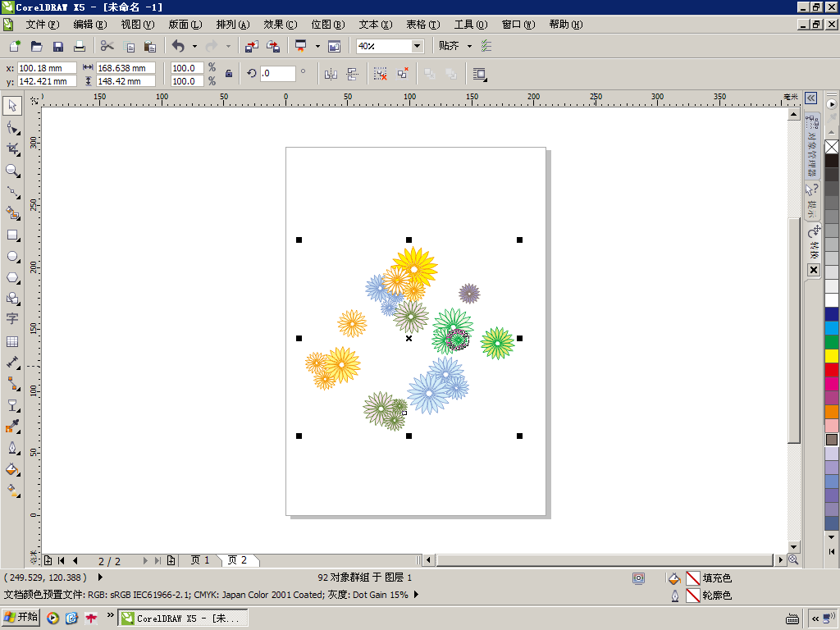Select the Table tool

click(12, 341)
